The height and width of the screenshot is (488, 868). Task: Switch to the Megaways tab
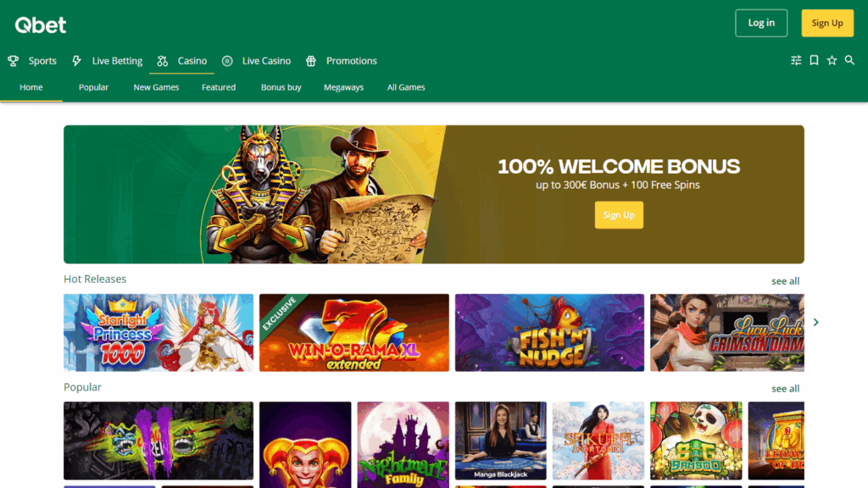coord(343,87)
